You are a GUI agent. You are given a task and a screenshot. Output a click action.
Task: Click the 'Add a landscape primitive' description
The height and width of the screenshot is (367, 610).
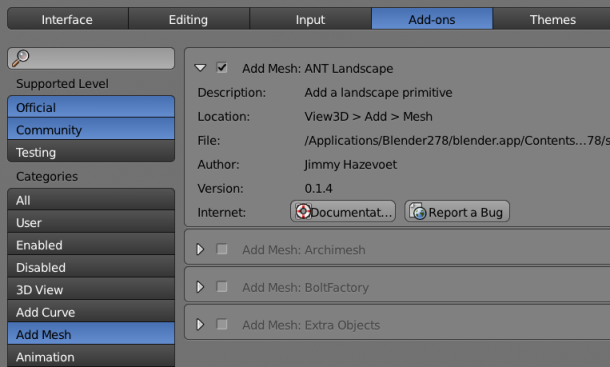pyautogui.click(x=378, y=93)
